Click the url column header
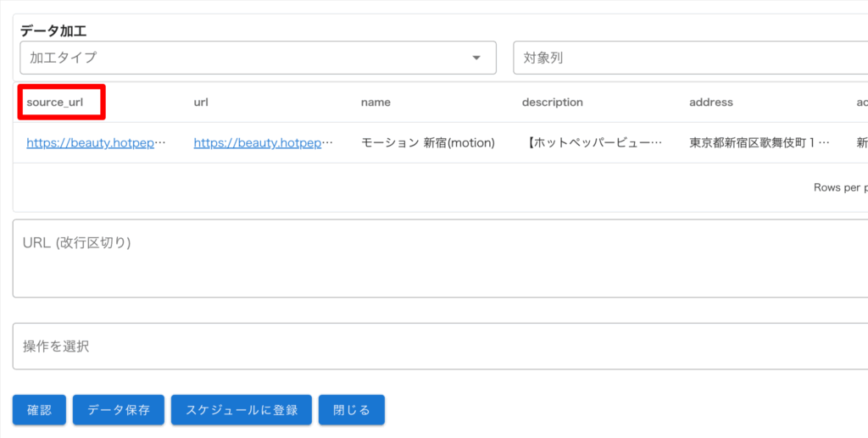 pyautogui.click(x=201, y=103)
